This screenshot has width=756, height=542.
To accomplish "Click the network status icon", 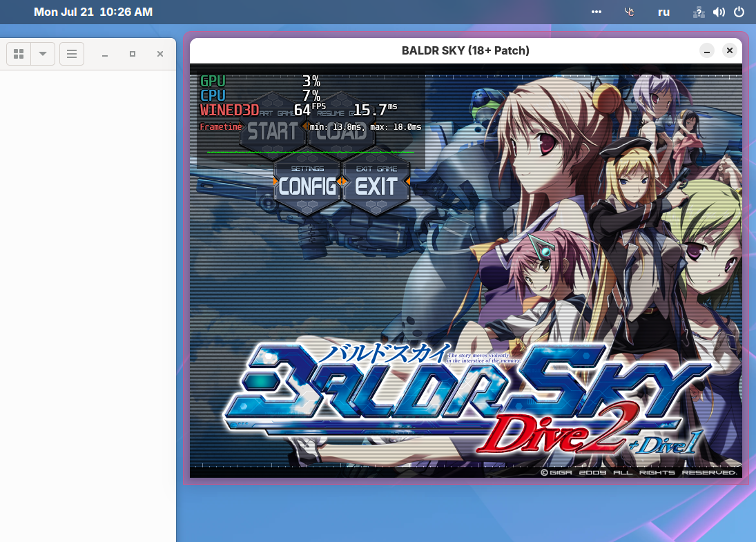I will pyautogui.click(x=699, y=12).
